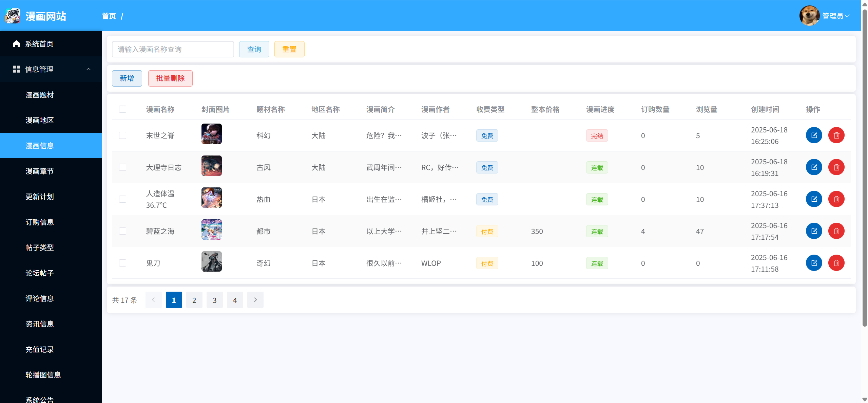868x403 pixels.
Task: Click the 新增 button
Action: point(127,78)
